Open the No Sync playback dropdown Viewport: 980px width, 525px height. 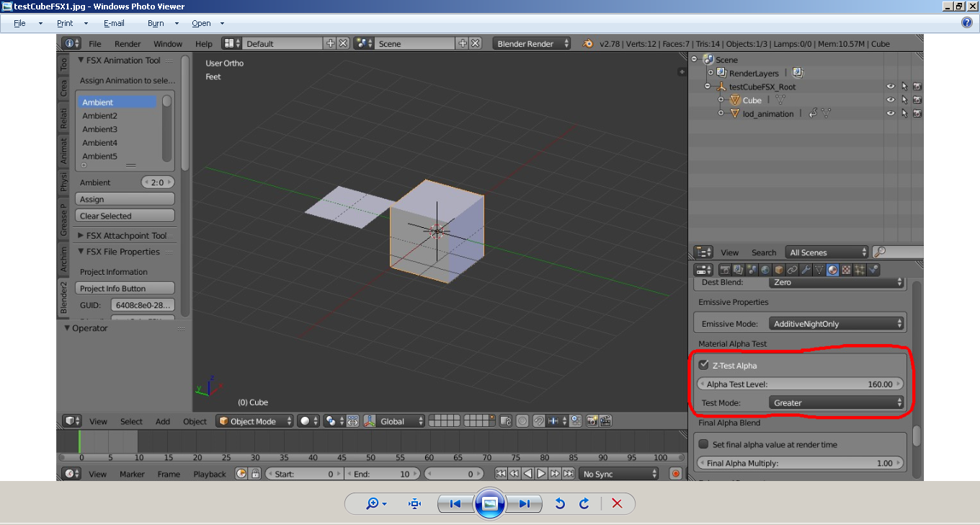point(619,474)
